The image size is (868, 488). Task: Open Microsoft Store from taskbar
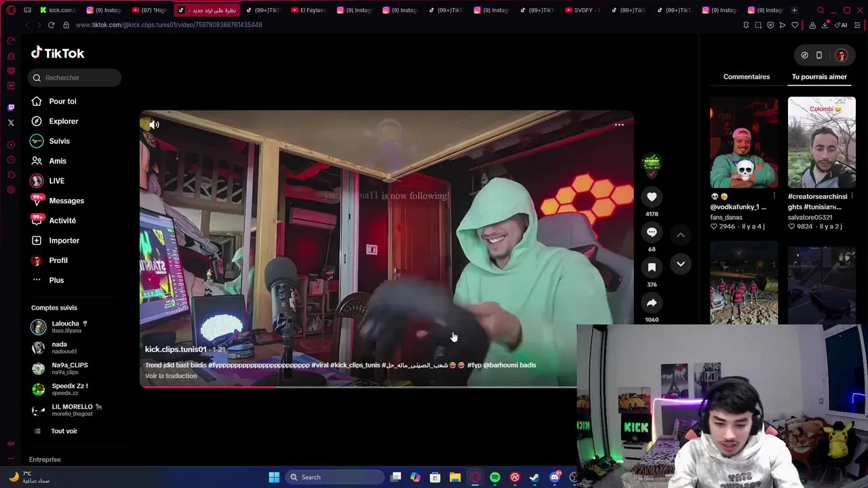click(435, 477)
